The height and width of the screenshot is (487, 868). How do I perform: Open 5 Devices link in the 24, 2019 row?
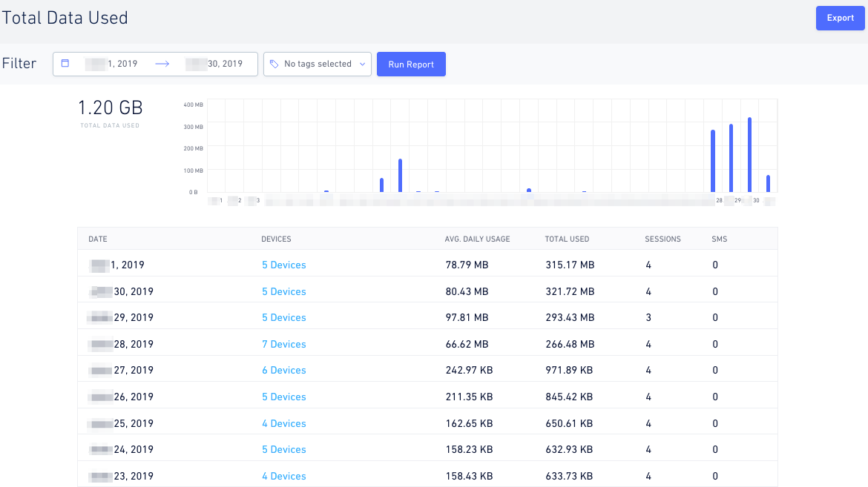click(284, 449)
